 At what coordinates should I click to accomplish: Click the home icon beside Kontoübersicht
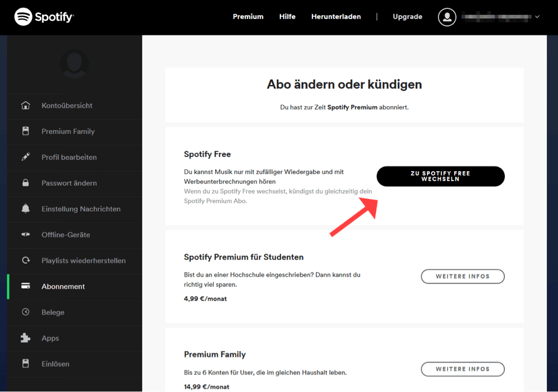coord(25,106)
